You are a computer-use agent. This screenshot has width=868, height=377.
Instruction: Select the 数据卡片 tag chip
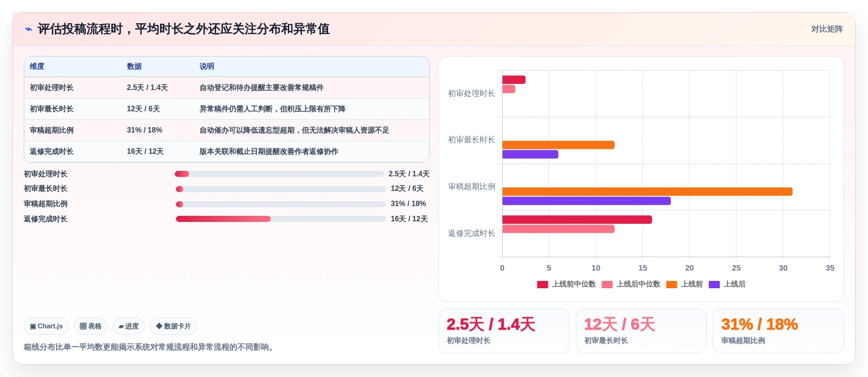click(x=173, y=326)
